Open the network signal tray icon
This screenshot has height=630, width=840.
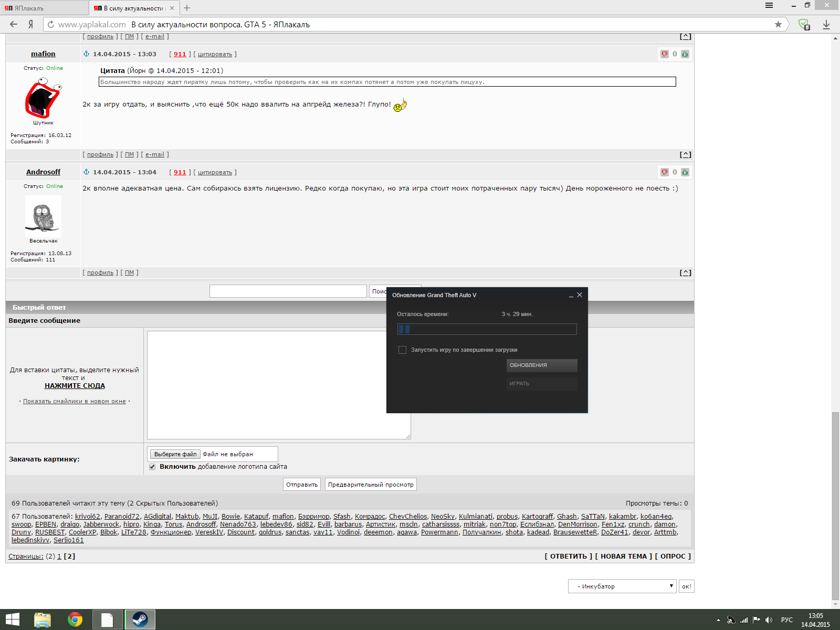pyautogui.click(x=744, y=620)
